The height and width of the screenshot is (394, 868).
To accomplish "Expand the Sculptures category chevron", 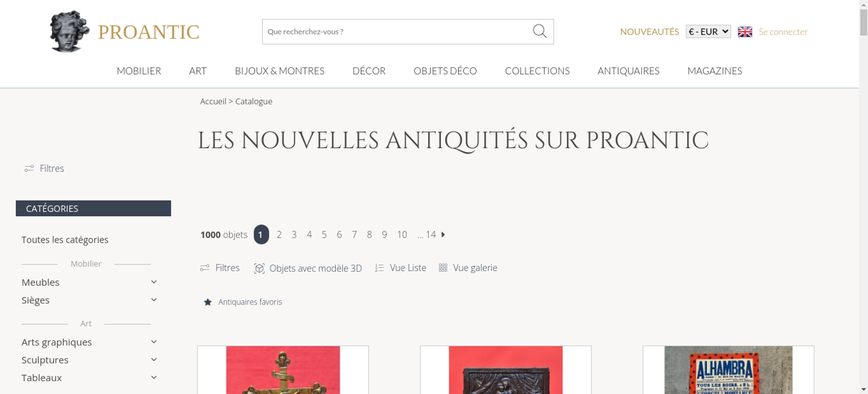I will coord(154,360).
